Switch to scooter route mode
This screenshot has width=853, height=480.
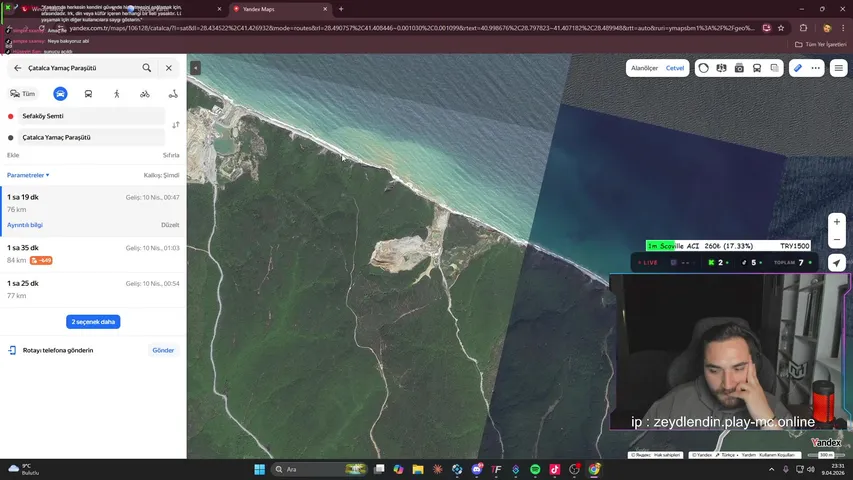click(173, 94)
